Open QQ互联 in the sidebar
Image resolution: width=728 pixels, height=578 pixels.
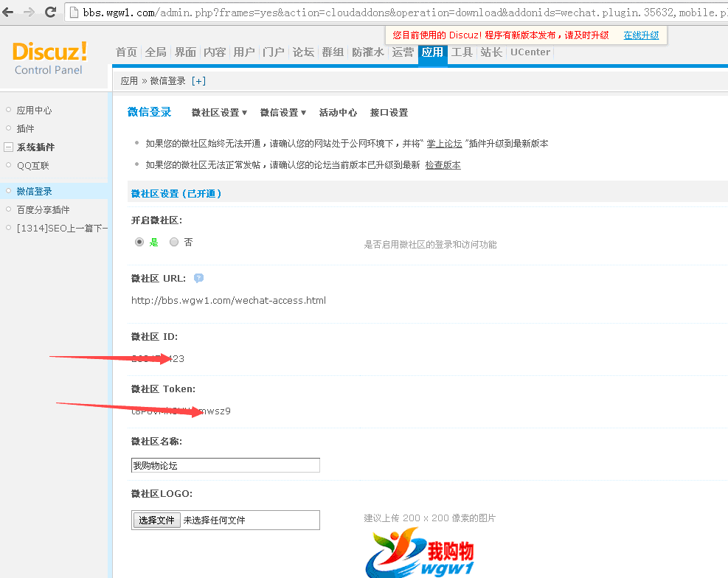(33, 166)
